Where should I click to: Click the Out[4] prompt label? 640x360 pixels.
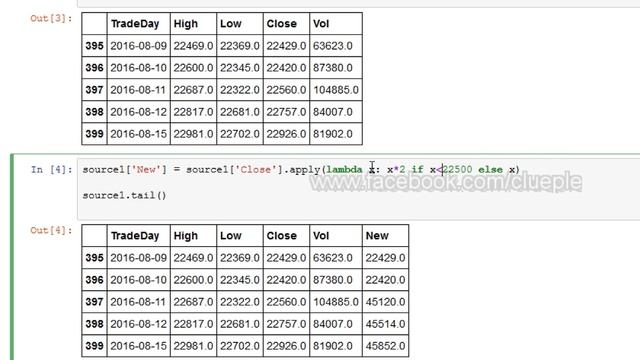click(x=51, y=230)
